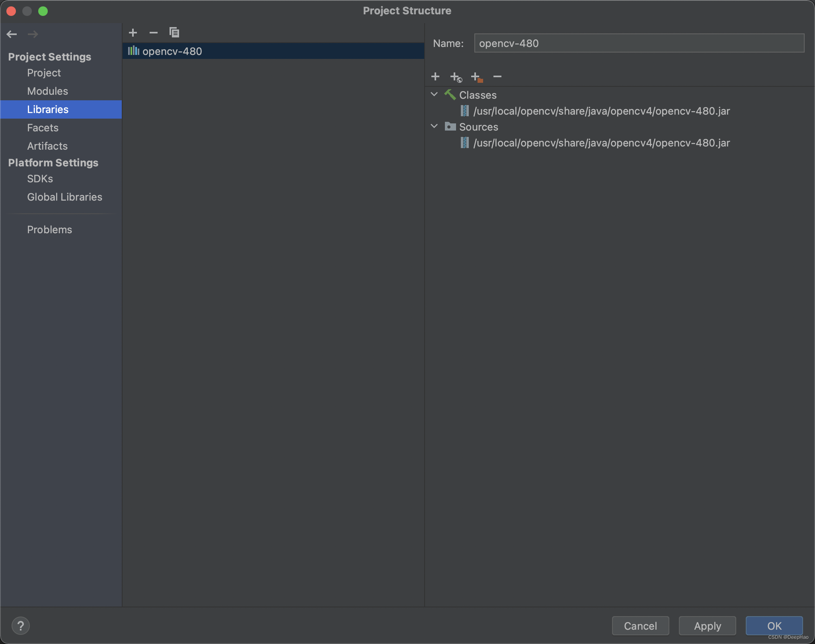Click the Classes hammer icon
The height and width of the screenshot is (644, 815).
tap(450, 95)
